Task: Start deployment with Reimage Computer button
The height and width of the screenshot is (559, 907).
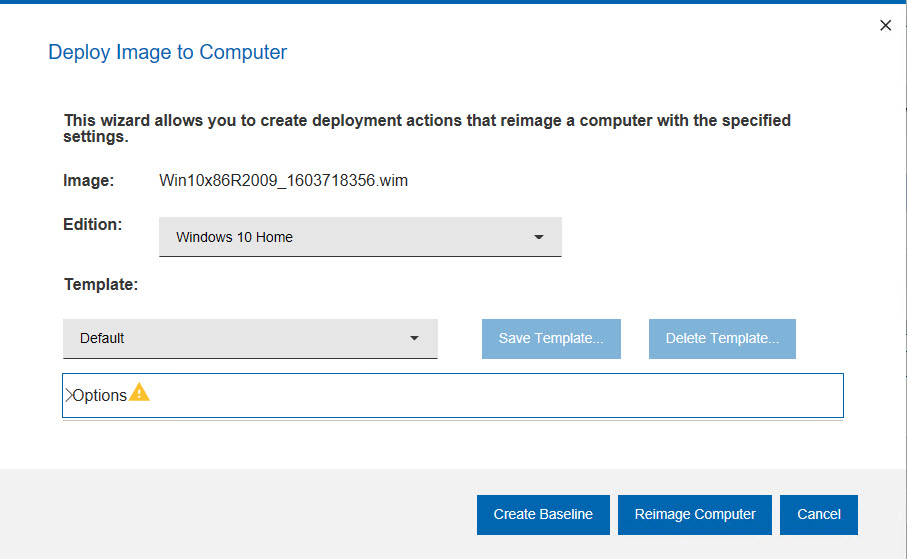Action: click(x=695, y=514)
